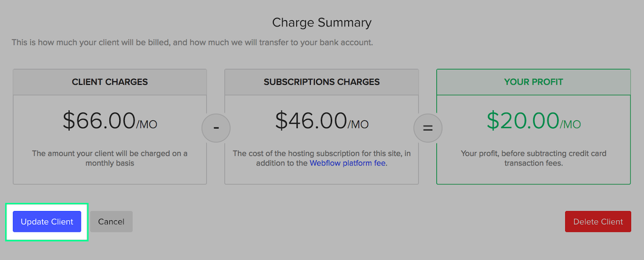Click the equals sign circle icon
644x260 pixels.
(428, 128)
